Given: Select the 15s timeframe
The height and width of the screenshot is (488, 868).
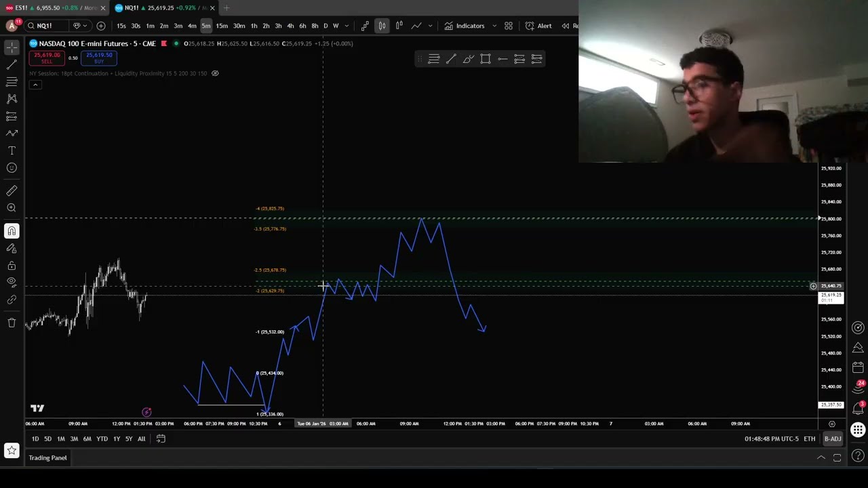Looking at the screenshot, I should tap(121, 26).
